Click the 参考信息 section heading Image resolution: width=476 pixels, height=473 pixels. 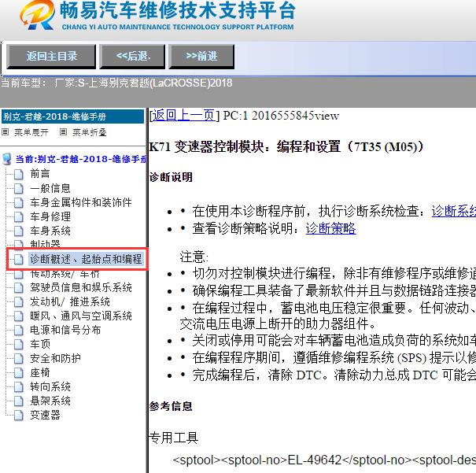(x=171, y=406)
